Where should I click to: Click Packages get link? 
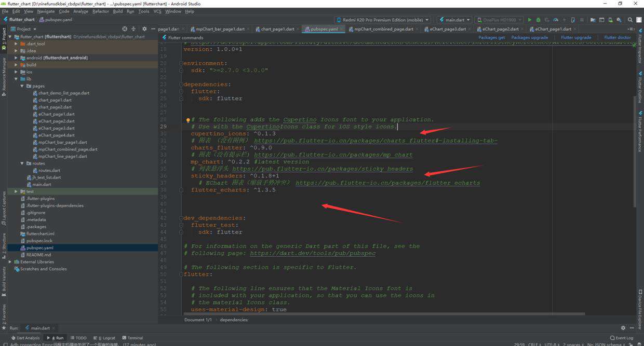[491, 37]
